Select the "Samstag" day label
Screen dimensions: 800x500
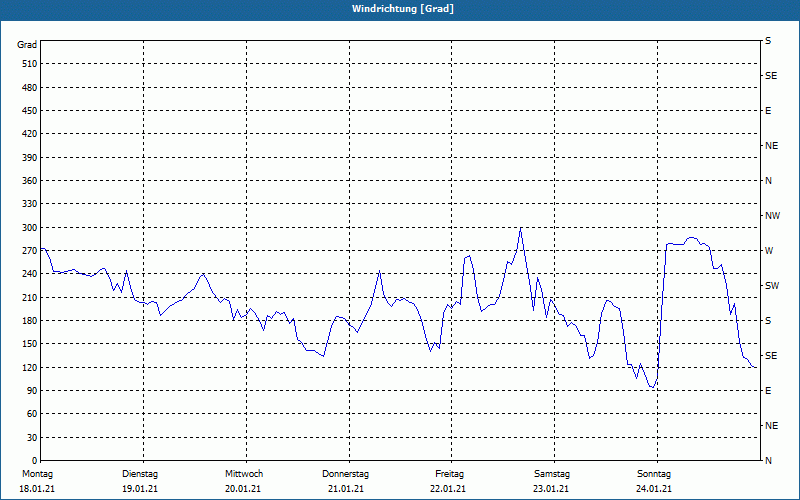click(x=552, y=474)
